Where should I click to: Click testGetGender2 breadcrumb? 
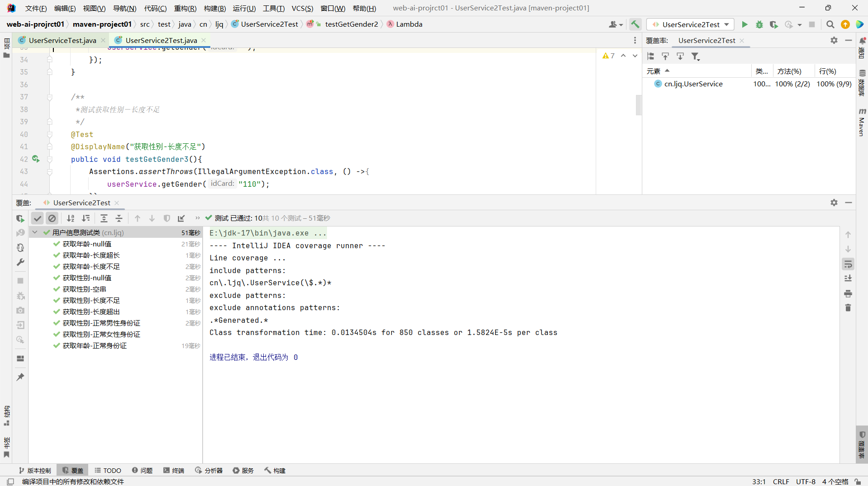pos(351,24)
